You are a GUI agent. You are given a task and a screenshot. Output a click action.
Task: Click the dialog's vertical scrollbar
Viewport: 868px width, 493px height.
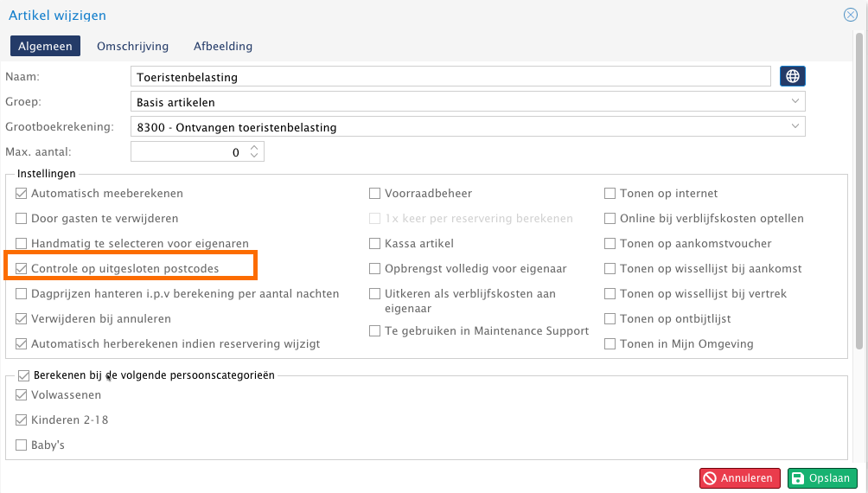858,190
